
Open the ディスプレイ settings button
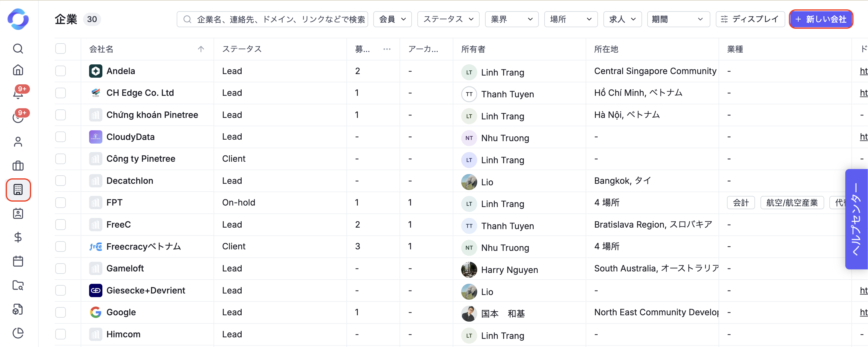tap(750, 19)
